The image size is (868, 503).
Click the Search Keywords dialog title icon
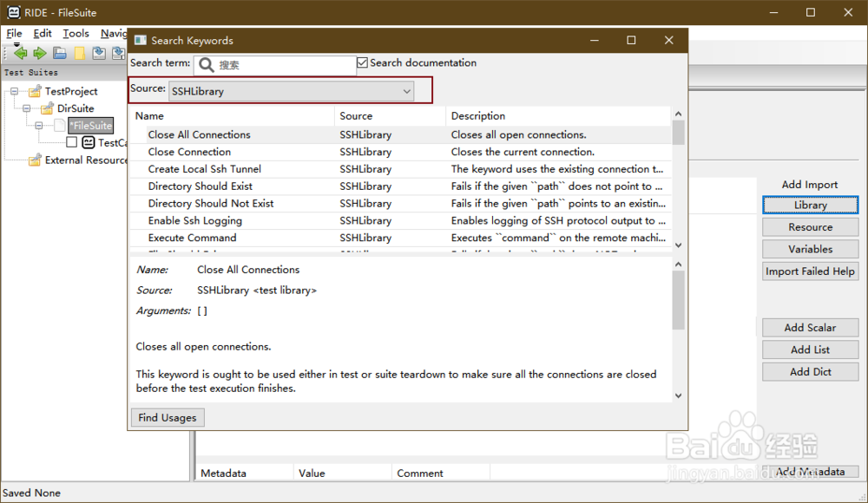click(141, 40)
